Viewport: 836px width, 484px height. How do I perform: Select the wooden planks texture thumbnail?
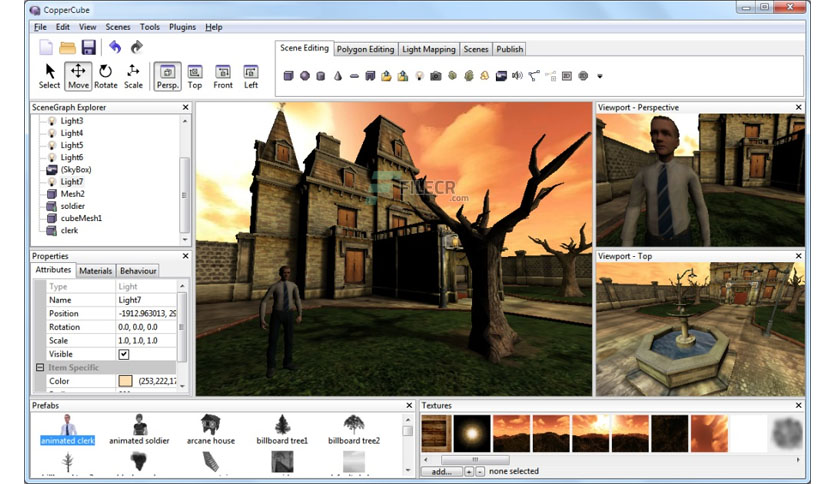tap(437, 433)
